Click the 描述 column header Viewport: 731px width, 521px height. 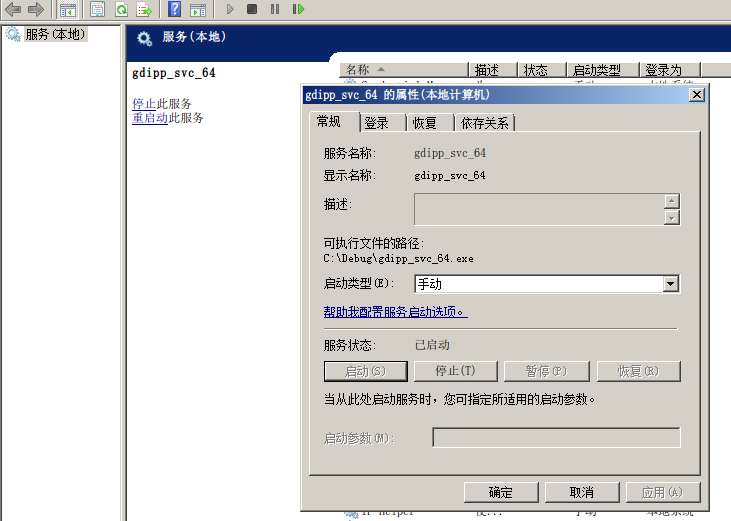point(493,70)
